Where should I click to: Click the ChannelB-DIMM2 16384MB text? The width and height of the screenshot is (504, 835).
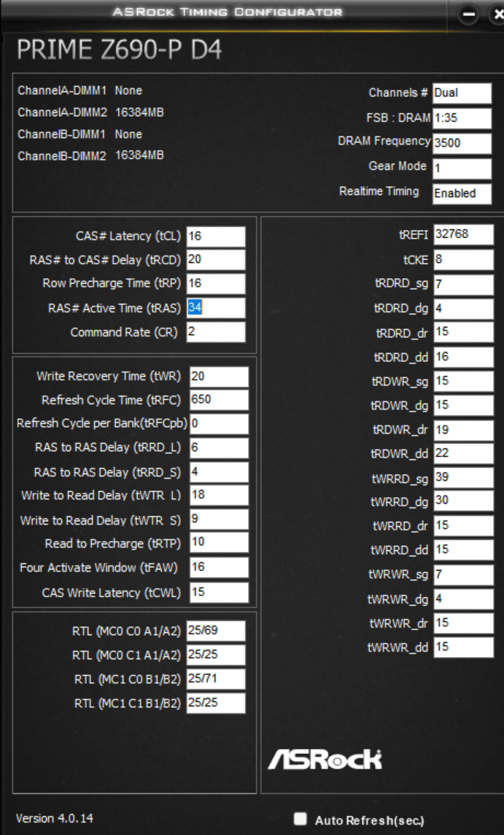point(90,155)
